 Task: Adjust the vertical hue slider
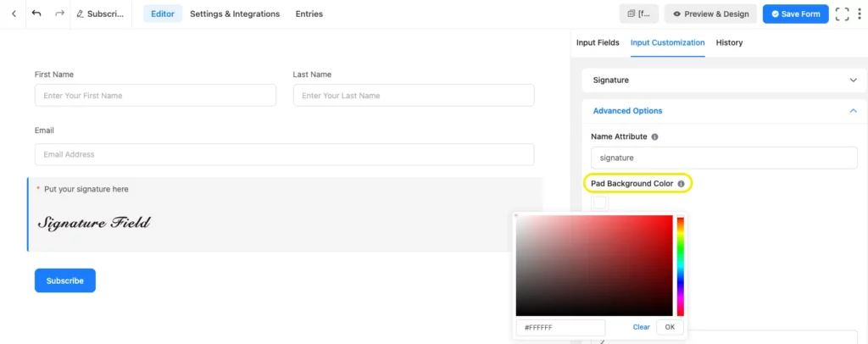click(681, 266)
